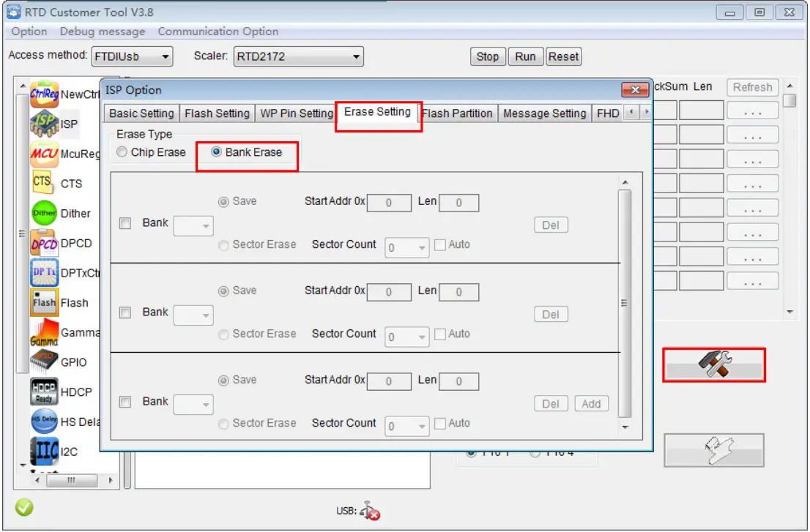Open the GPIO chip icon
Viewport: 810px width, 532px height.
click(44, 361)
